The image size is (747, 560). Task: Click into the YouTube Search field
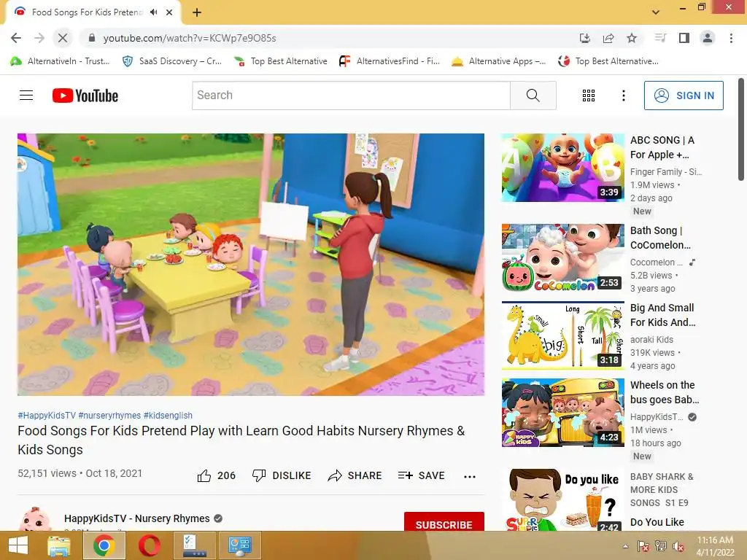click(x=351, y=96)
